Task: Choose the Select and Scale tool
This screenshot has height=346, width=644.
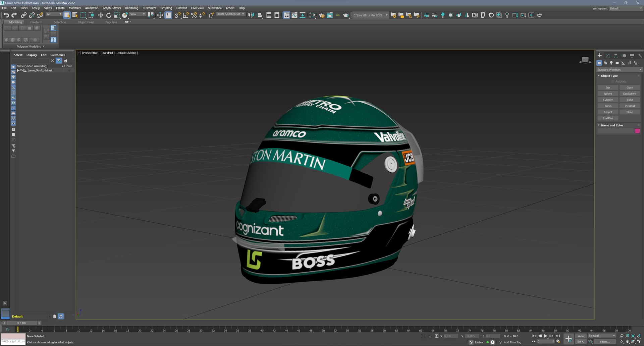Action: pos(117,15)
